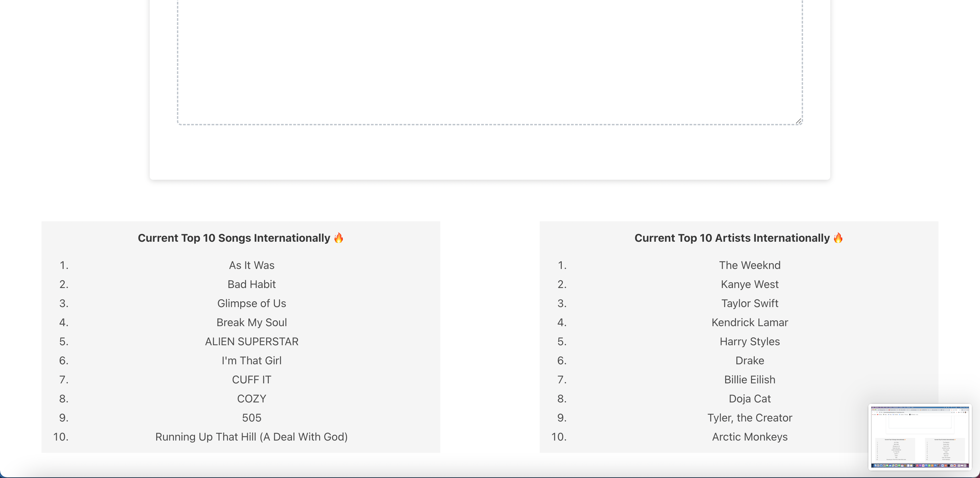Viewport: 980px width, 478px height.
Task: Click the YouTube bookmark in the preview
Action: coord(880,415)
